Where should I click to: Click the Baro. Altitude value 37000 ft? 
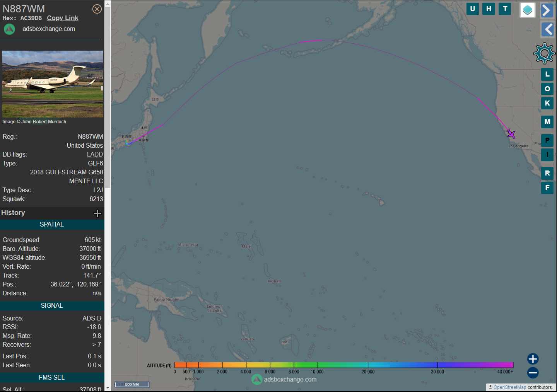pyautogui.click(x=90, y=249)
